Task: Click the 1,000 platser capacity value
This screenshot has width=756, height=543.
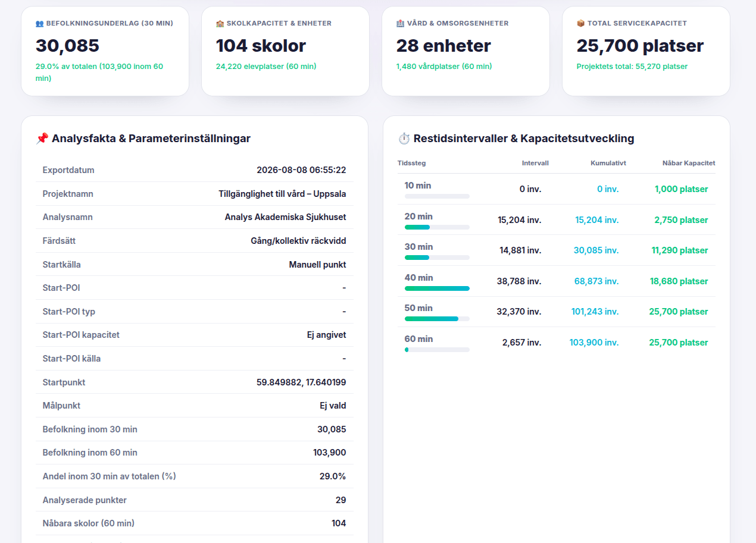Action: click(682, 189)
